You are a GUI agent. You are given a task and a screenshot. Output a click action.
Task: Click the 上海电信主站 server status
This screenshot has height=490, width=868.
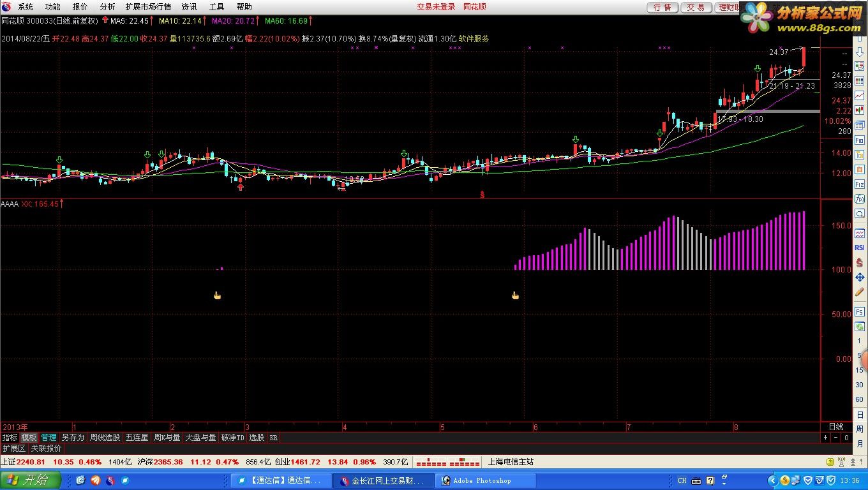(x=510, y=462)
